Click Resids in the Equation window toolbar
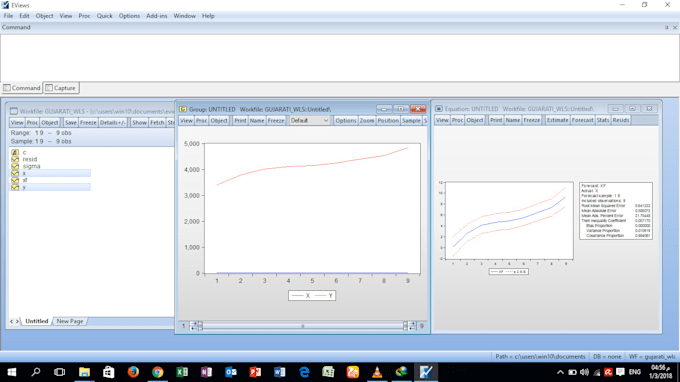Viewport: 680px width, 382px height. 621,120
